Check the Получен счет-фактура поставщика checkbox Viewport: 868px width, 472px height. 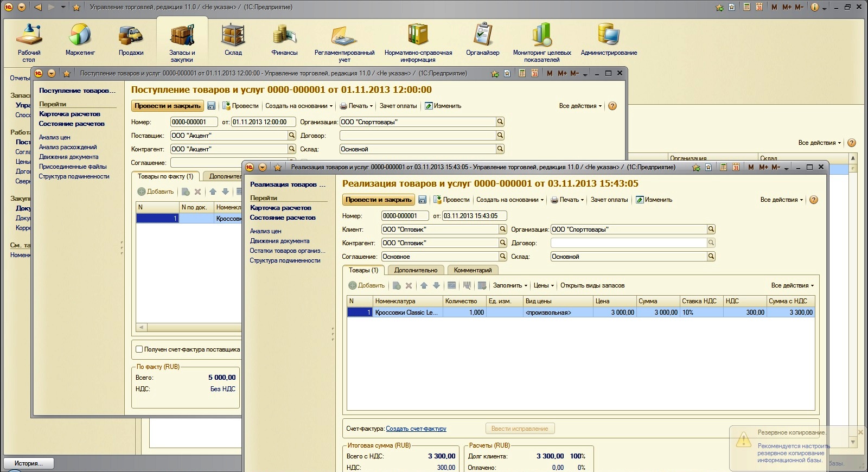click(x=139, y=349)
